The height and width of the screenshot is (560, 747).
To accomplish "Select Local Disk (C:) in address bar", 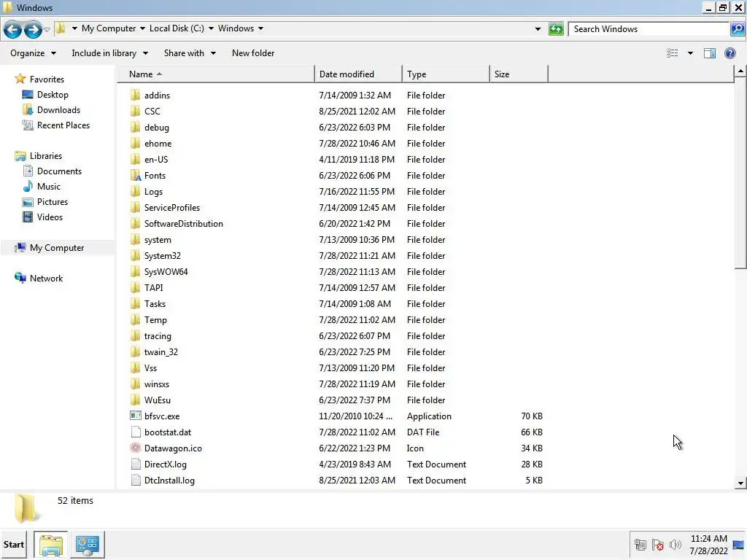I will pyautogui.click(x=177, y=28).
